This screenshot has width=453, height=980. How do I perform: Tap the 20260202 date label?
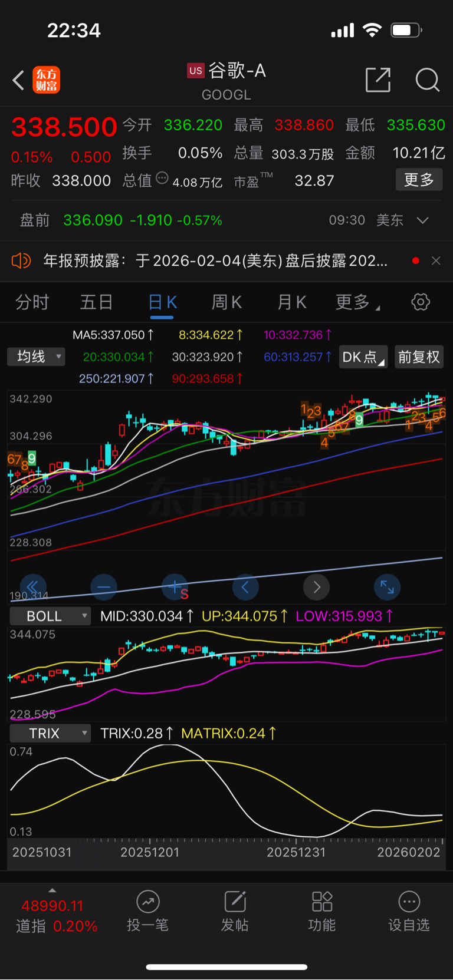409,852
